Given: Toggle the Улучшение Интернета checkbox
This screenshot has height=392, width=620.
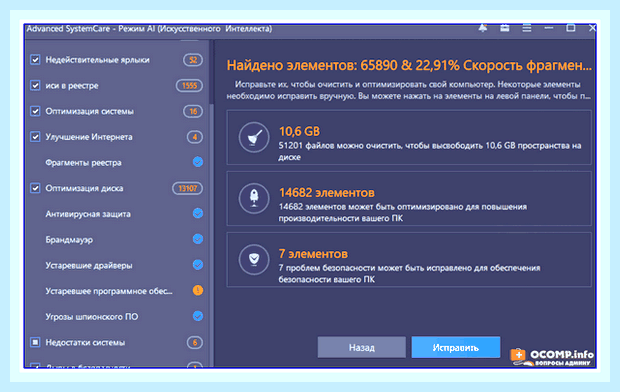Looking at the screenshot, I should [35, 137].
